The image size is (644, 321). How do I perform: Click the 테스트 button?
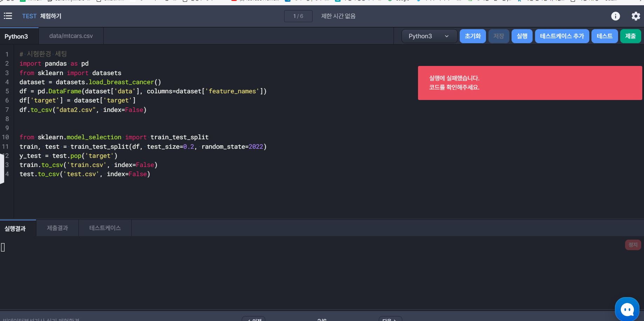(x=604, y=36)
